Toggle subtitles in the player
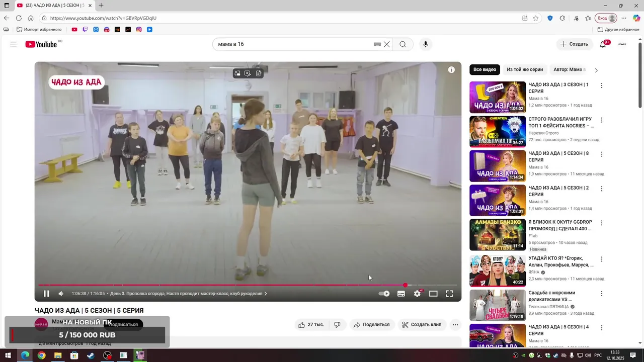 click(x=401, y=294)
